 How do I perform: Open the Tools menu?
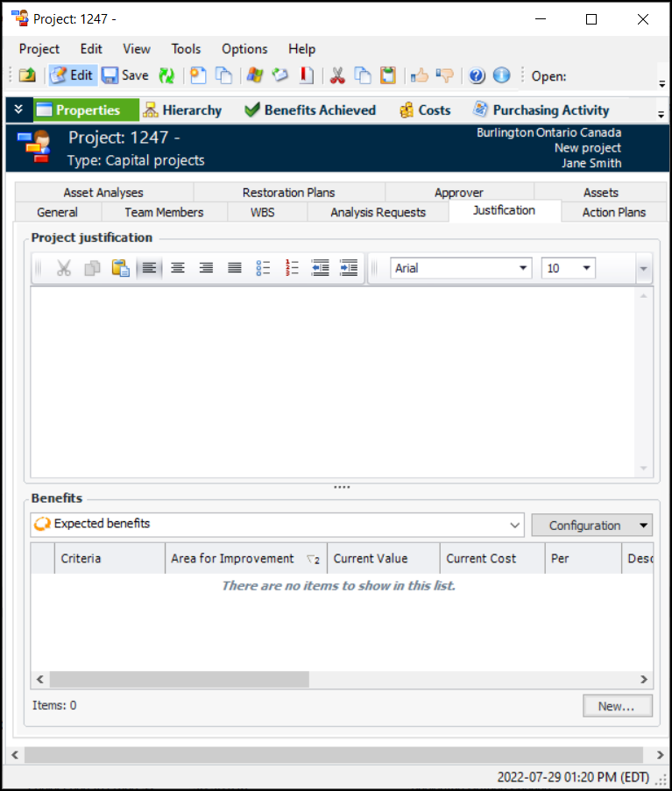[186, 49]
